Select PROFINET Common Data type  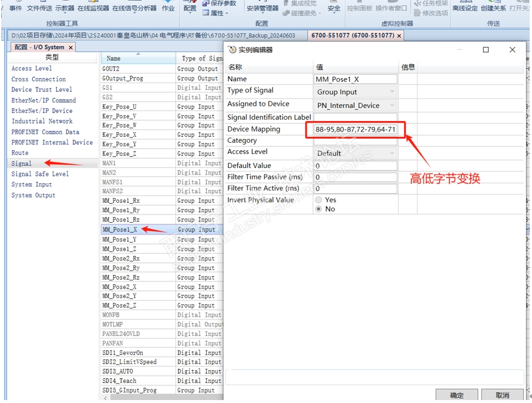(x=45, y=132)
